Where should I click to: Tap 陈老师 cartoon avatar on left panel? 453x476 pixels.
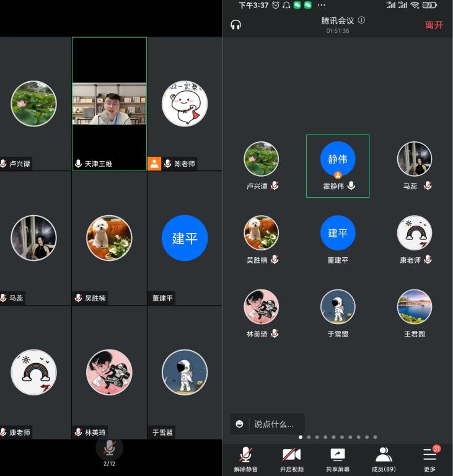click(185, 104)
